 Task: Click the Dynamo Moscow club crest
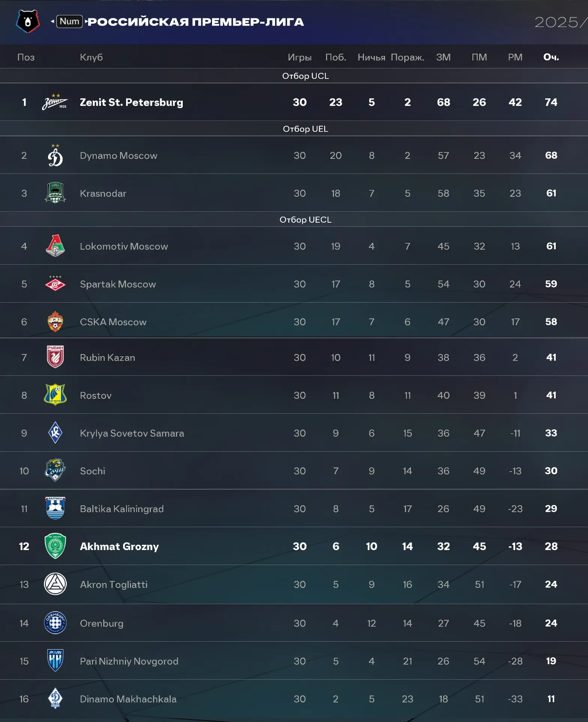point(55,155)
